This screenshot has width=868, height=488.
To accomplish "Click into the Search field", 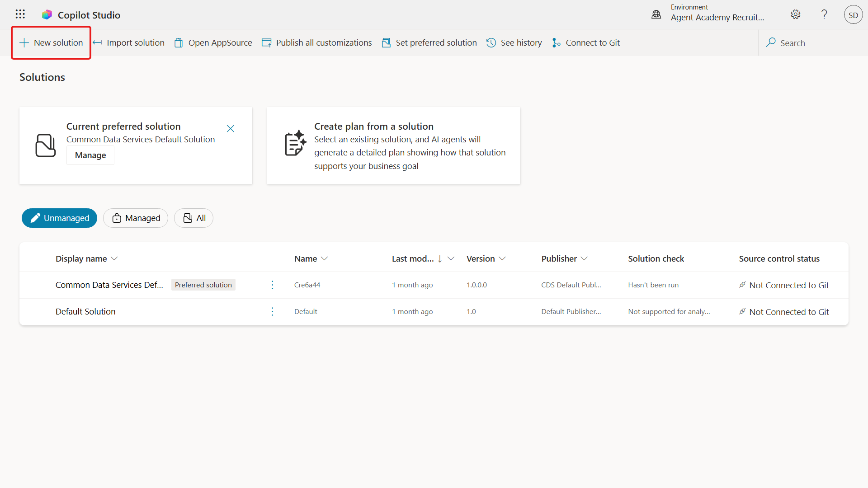I will (813, 43).
